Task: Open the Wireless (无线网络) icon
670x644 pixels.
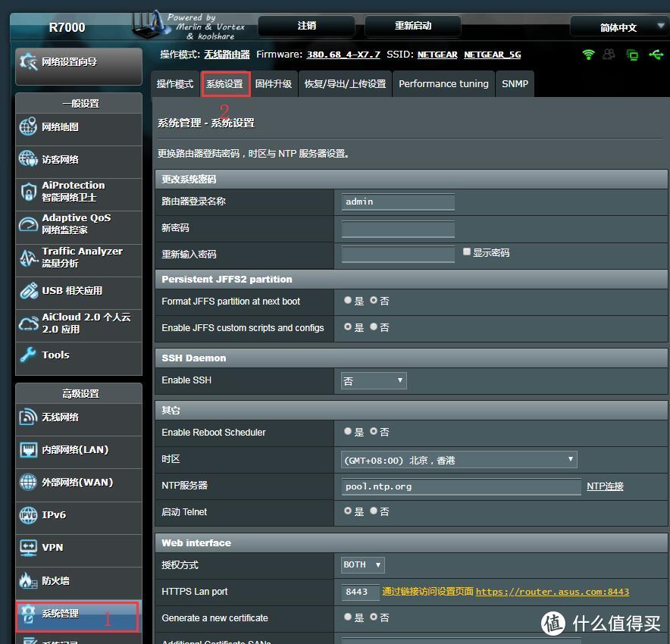Action: pyautogui.click(x=28, y=417)
